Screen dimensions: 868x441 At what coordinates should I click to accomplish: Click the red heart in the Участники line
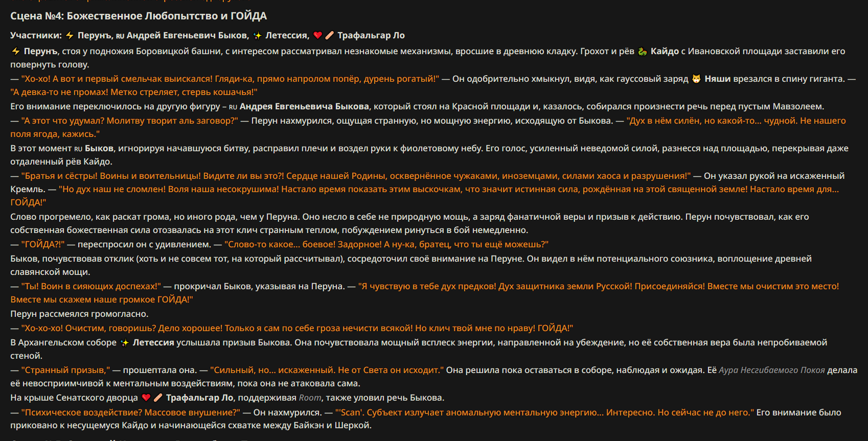(x=317, y=35)
